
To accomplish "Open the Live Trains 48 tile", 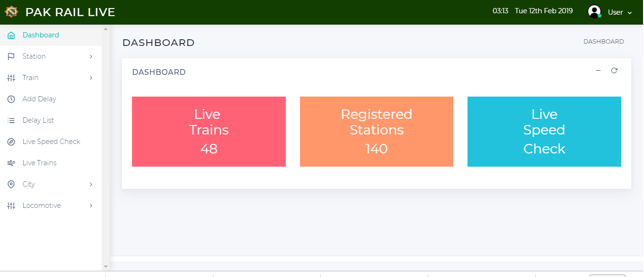I will [209, 132].
